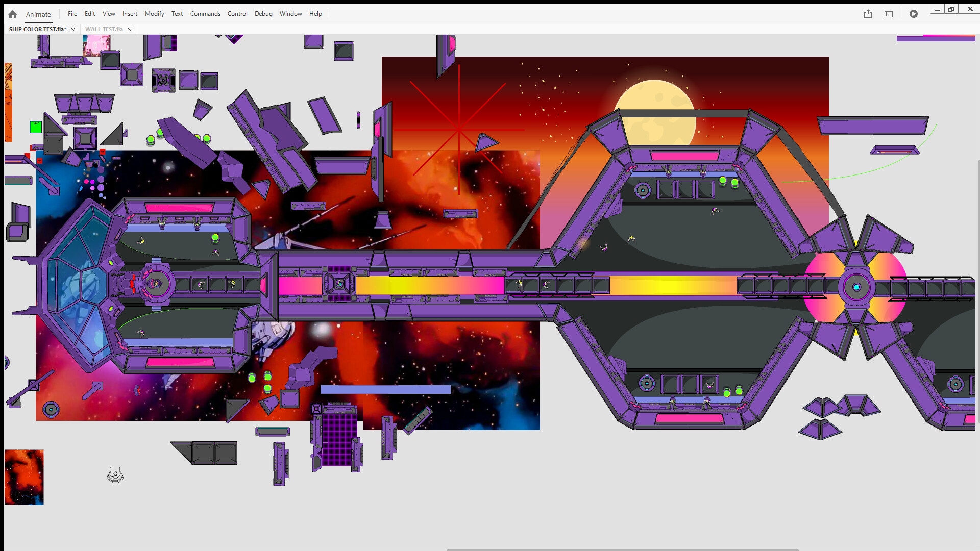Restore down the application window
The height and width of the screenshot is (551, 980).
[x=951, y=9]
